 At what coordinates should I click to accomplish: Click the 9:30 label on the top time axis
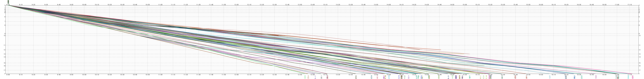coord(46,5)
